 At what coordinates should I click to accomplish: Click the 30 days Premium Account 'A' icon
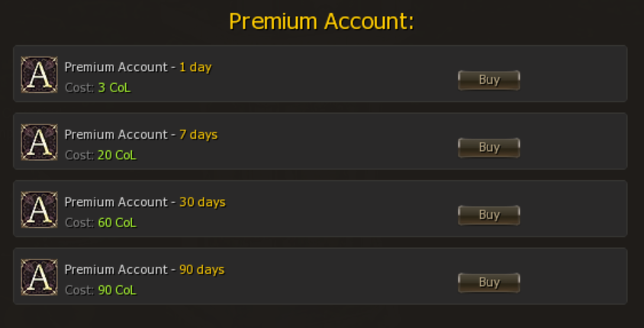point(40,209)
